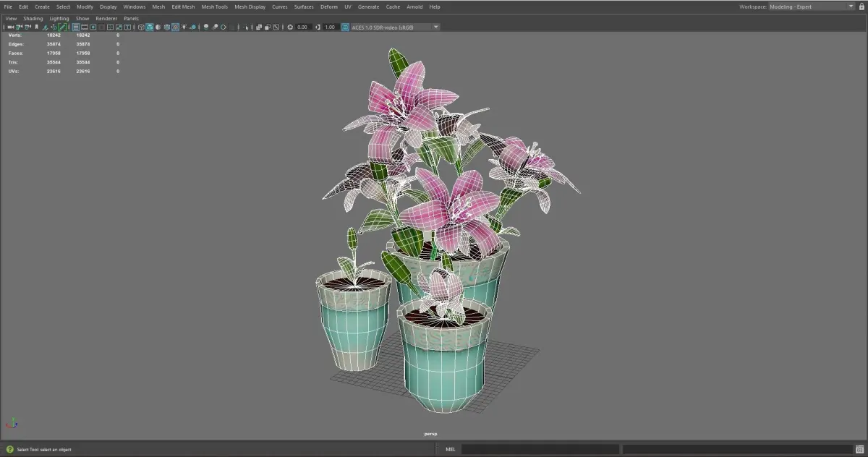Image resolution: width=868 pixels, height=457 pixels.
Task: Open the panel Show menu
Action: pos(82,18)
